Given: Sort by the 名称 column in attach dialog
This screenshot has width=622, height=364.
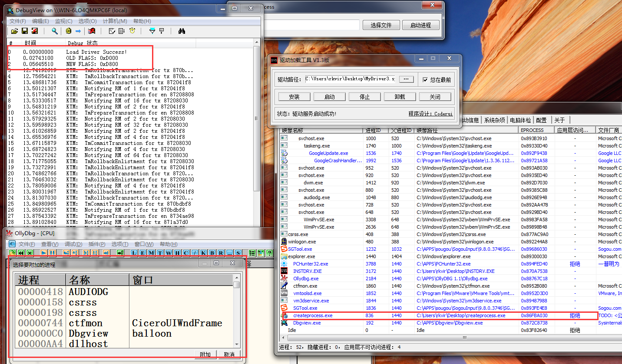Looking at the screenshot, I should point(97,280).
